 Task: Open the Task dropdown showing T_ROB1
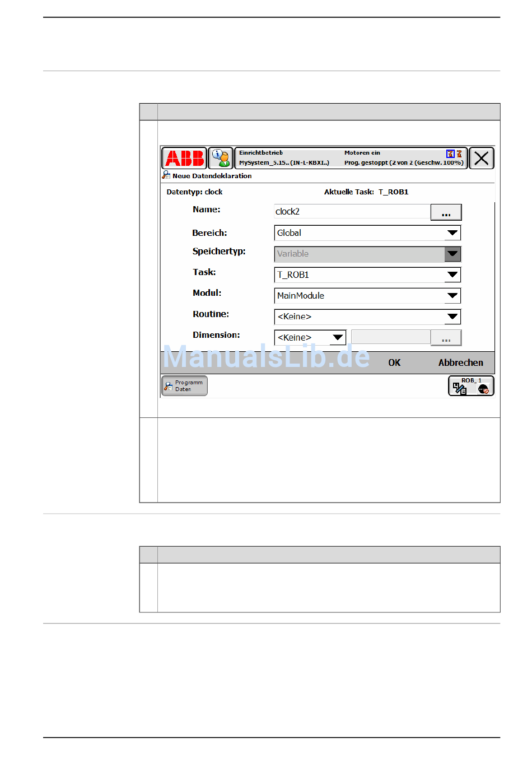coord(367,275)
